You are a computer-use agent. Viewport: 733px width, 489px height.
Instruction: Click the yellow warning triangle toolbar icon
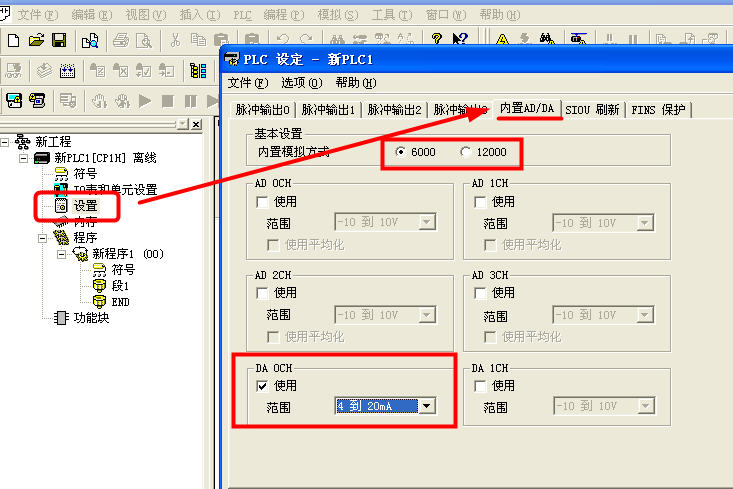pyautogui.click(x=502, y=40)
